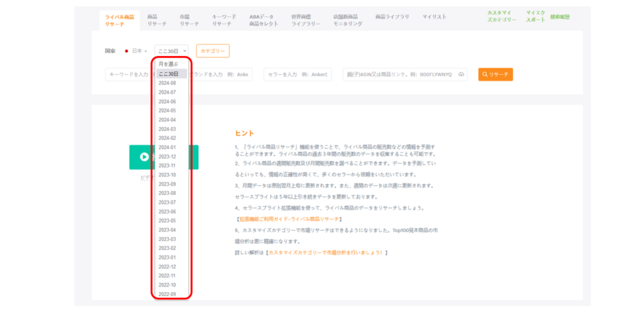
Task: Choose 2023-12 in the month dropdown
Action: (x=167, y=156)
